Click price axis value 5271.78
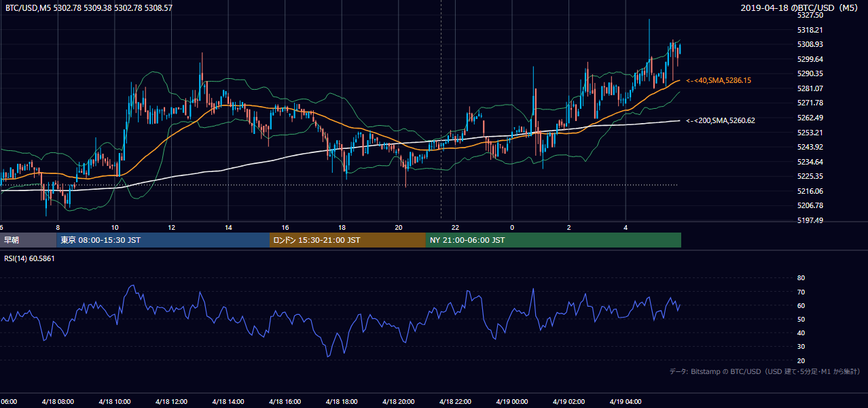Image resolution: width=868 pixels, height=408 pixels. [x=810, y=103]
